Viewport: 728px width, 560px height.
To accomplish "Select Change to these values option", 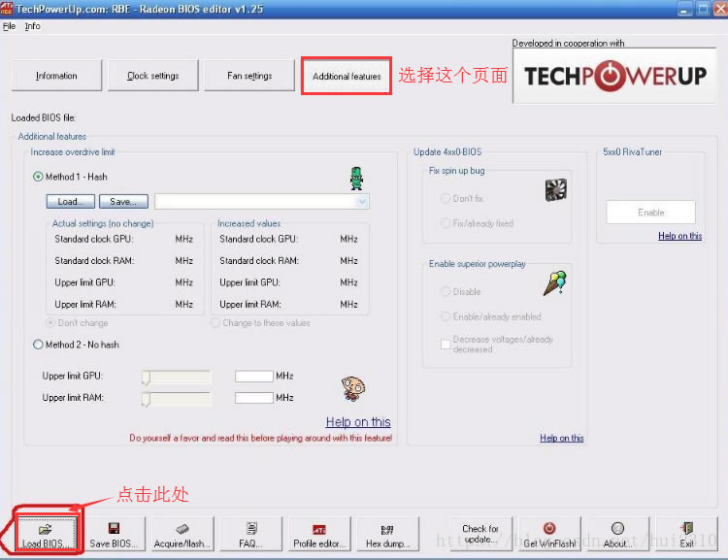I will (215, 323).
